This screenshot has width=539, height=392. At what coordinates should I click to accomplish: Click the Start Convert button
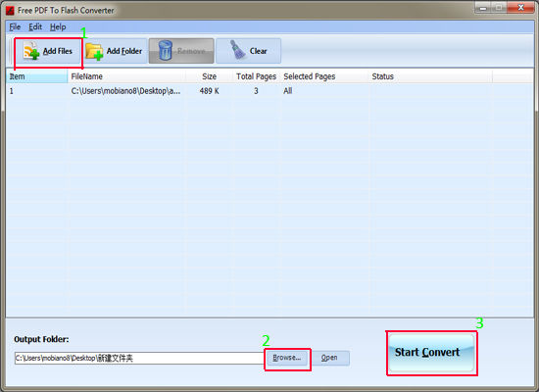(x=431, y=352)
